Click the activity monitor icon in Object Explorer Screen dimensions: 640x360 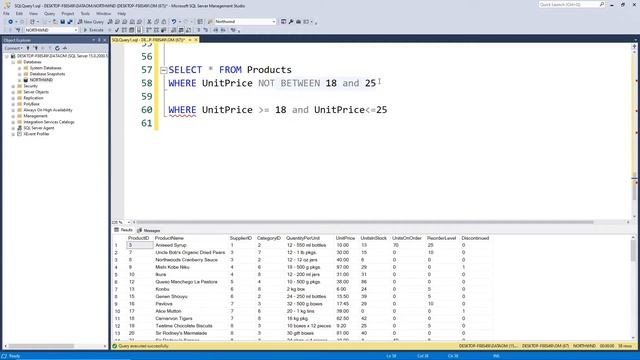[65, 48]
